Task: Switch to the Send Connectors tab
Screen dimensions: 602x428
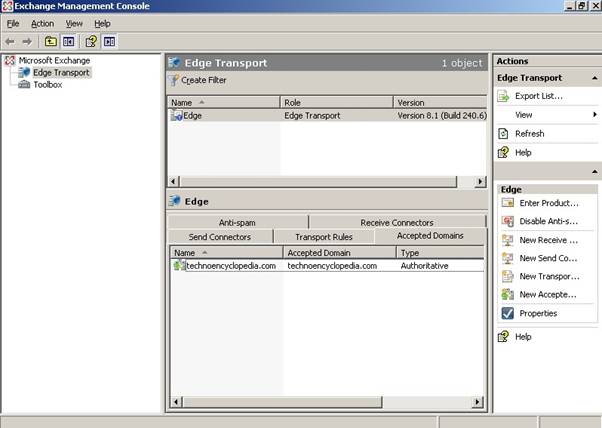Action: pyautogui.click(x=220, y=237)
